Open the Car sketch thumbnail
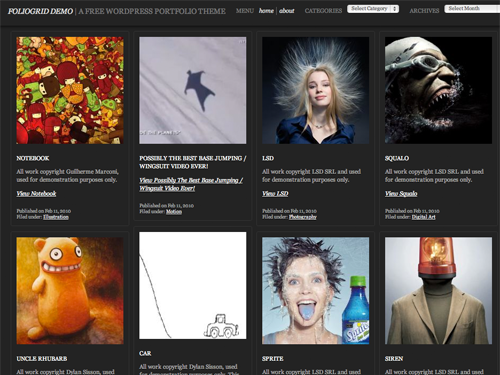500x375 pixels. pos(193,285)
